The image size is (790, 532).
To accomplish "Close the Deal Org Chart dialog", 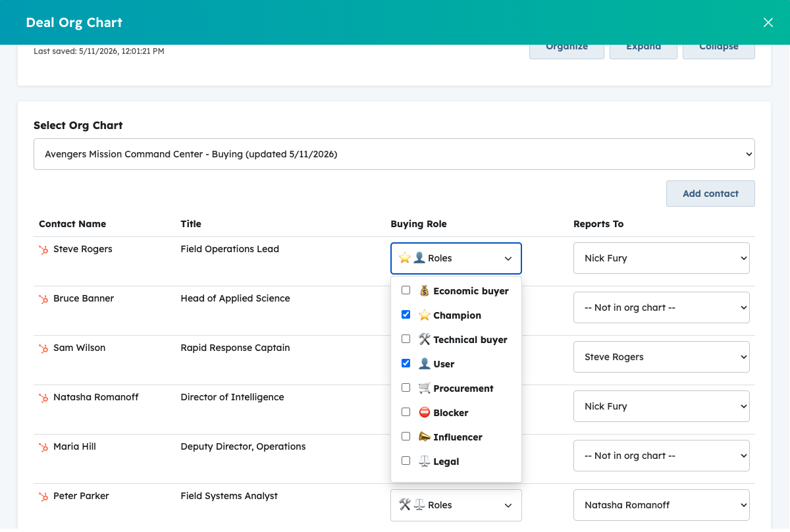I will pyautogui.click(x=768, y=22).
